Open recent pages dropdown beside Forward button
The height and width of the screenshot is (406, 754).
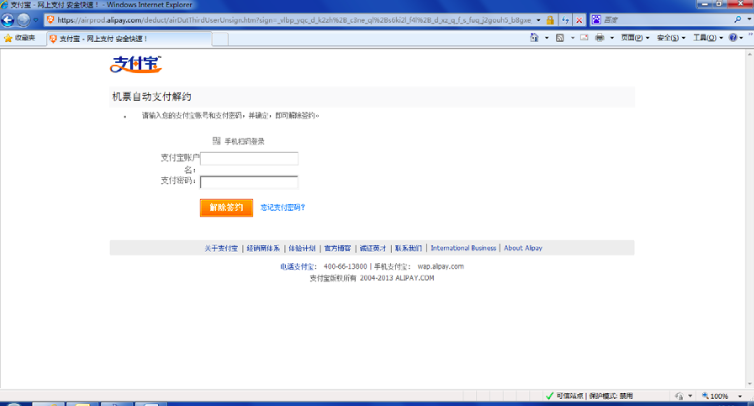click(36, 20)
